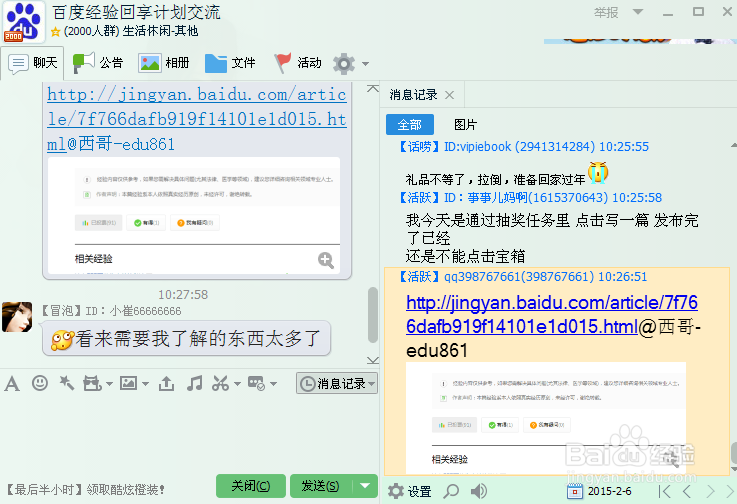Viewport: 737px width, 504px height.
Task: Open the screenshot thumbnail in chat area
Action: 194,215
